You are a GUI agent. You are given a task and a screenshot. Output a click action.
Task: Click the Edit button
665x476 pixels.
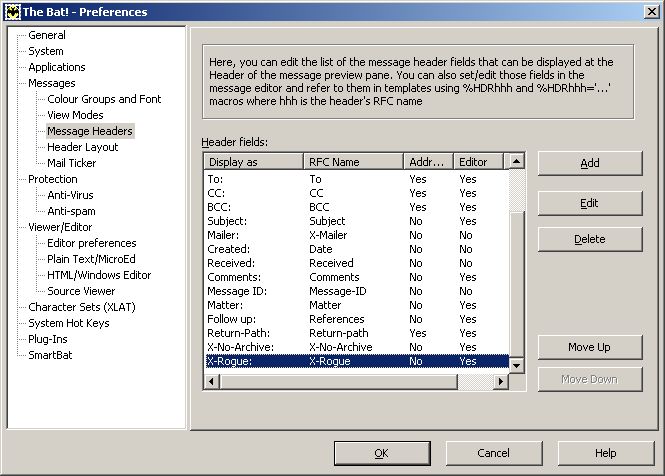pyautogui.click(x=590, y=203)
